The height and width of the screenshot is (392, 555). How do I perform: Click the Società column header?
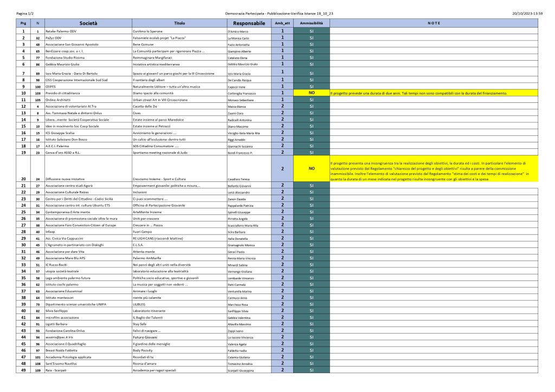click(88, 23)
